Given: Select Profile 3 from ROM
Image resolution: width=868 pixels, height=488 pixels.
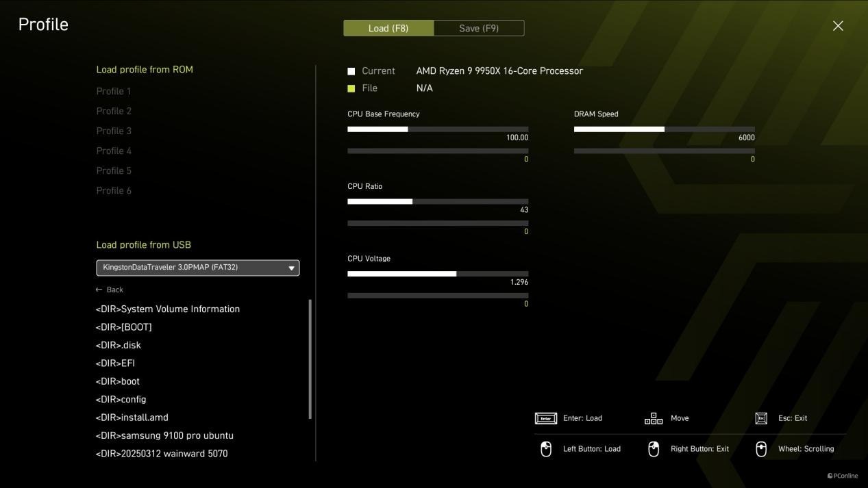Looking at the screenshot, I should [114, 131].
